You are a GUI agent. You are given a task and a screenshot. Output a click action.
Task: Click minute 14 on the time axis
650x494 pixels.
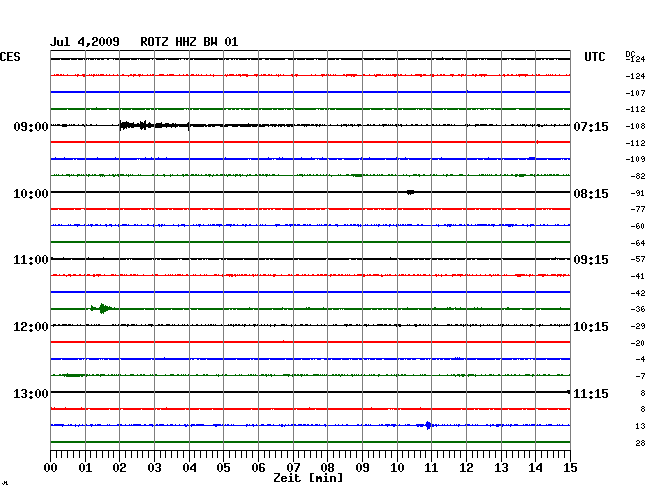pyautogui.click(x=535, y=468)
